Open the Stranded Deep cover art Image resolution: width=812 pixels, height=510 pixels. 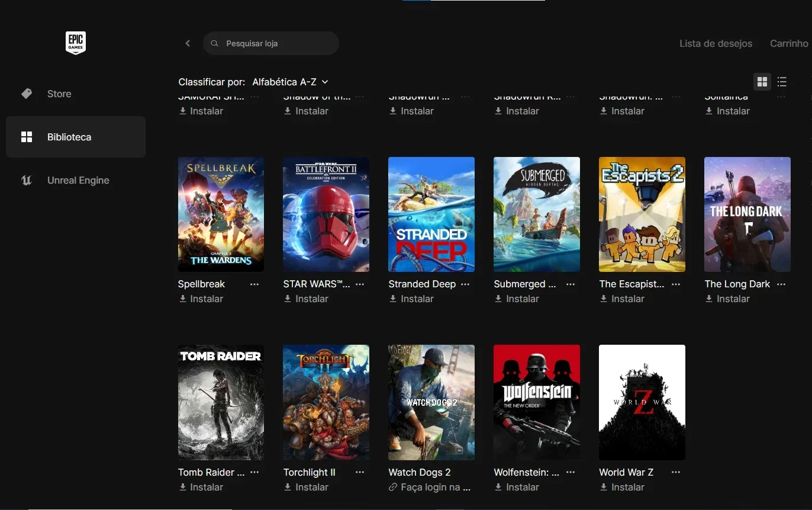coord(431,214)
